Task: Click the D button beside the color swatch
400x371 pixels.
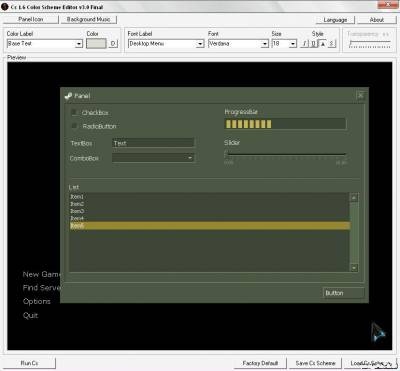Action: [113, 44]
